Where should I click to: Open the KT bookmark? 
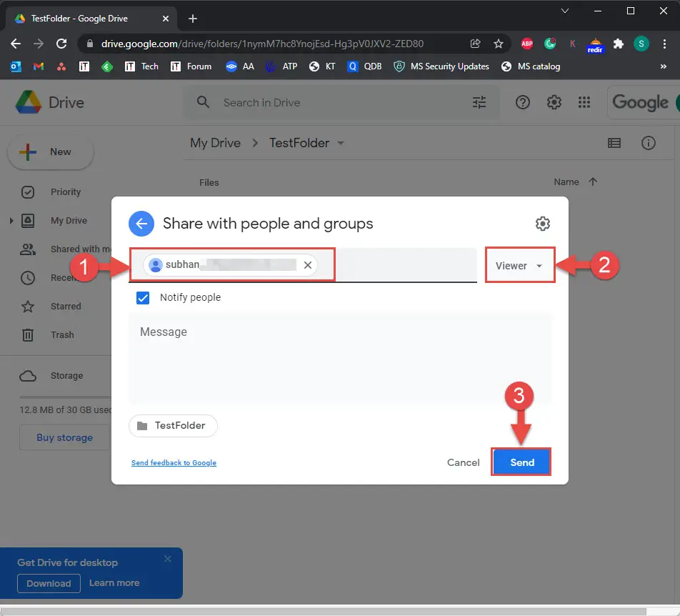322,66
